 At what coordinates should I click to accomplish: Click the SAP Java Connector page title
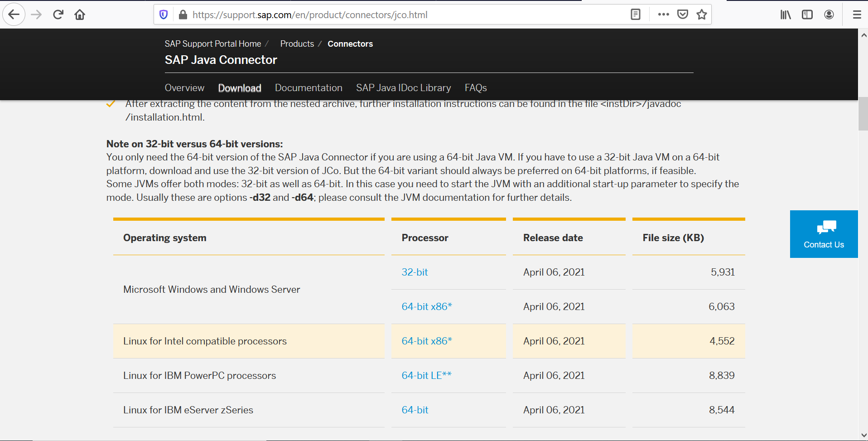pyautogui.click(x=221, y=60)
